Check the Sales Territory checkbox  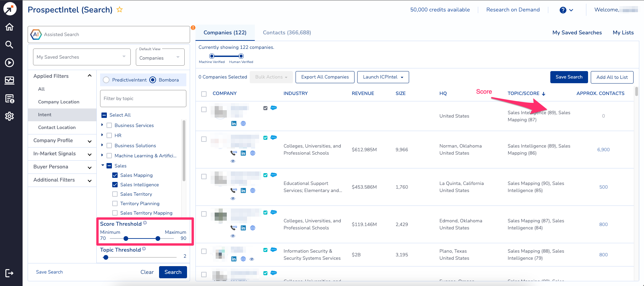point(115,194)
